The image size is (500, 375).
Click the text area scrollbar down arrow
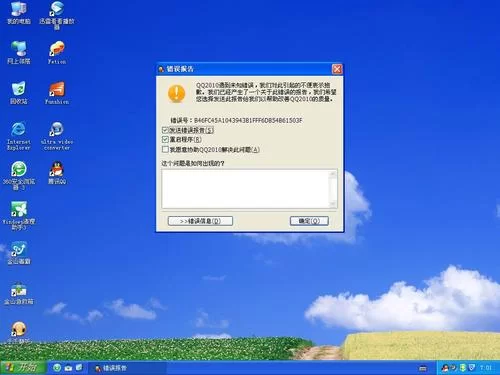click(x=333, y=204)
